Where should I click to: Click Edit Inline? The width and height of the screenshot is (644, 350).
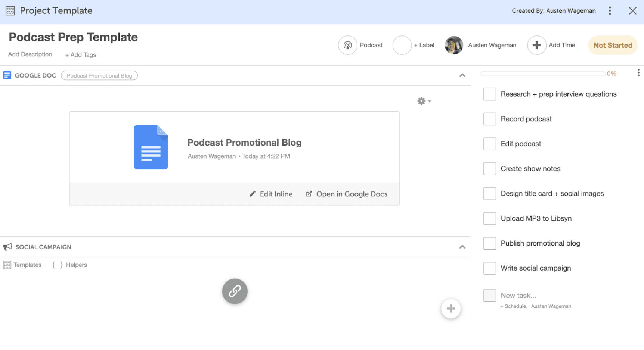coord(271,194)
